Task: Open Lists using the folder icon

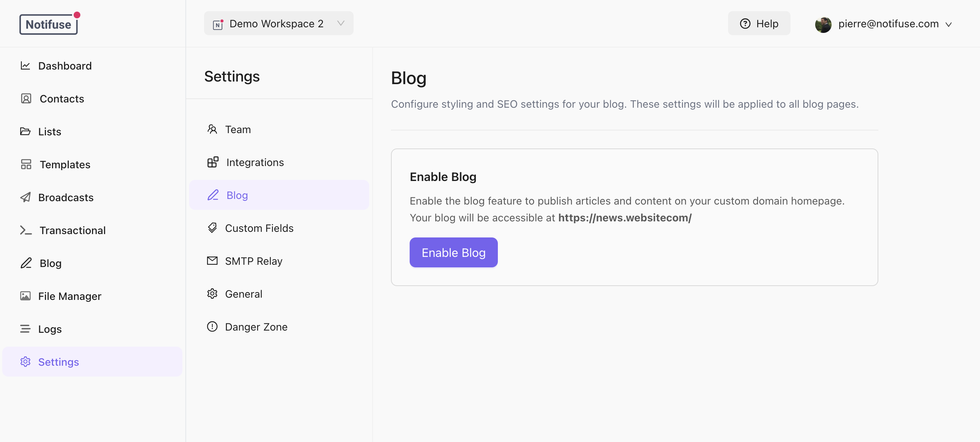Action: (x=25, y=131)
